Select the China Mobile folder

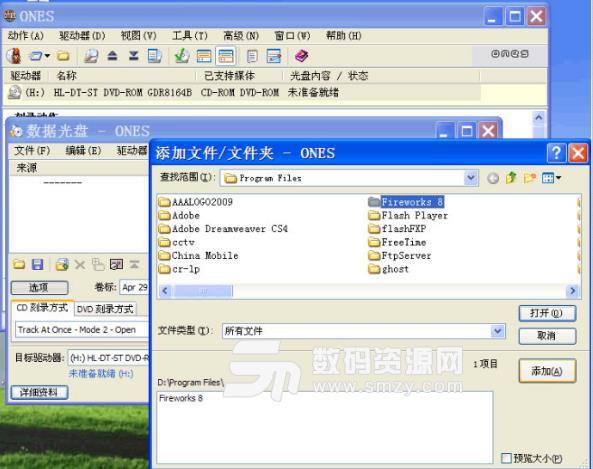199,256
